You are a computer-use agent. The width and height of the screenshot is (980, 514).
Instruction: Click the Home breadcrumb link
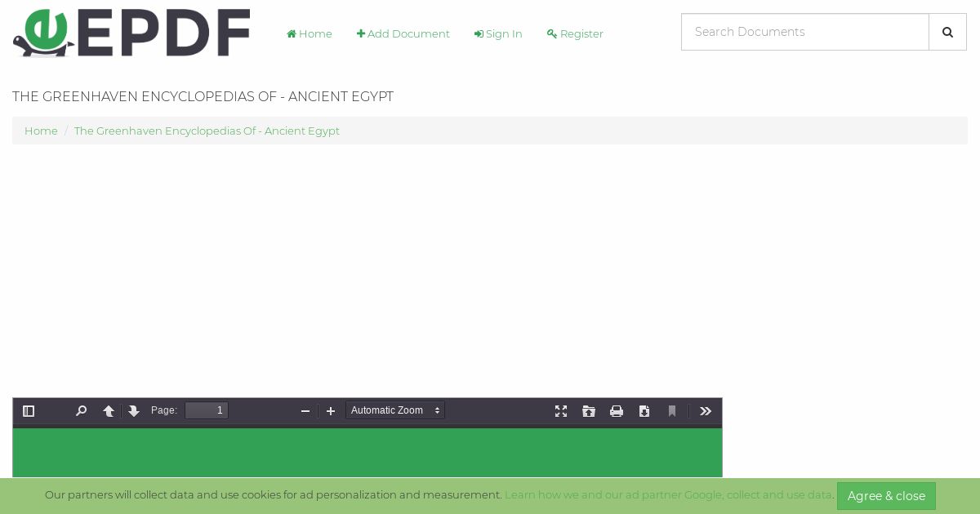point(41,131)
